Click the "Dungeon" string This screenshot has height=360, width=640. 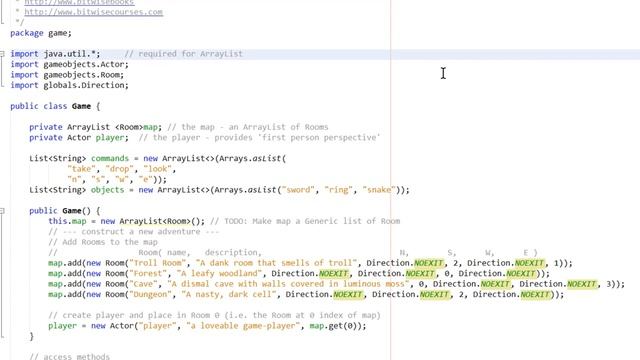point(151,294)
